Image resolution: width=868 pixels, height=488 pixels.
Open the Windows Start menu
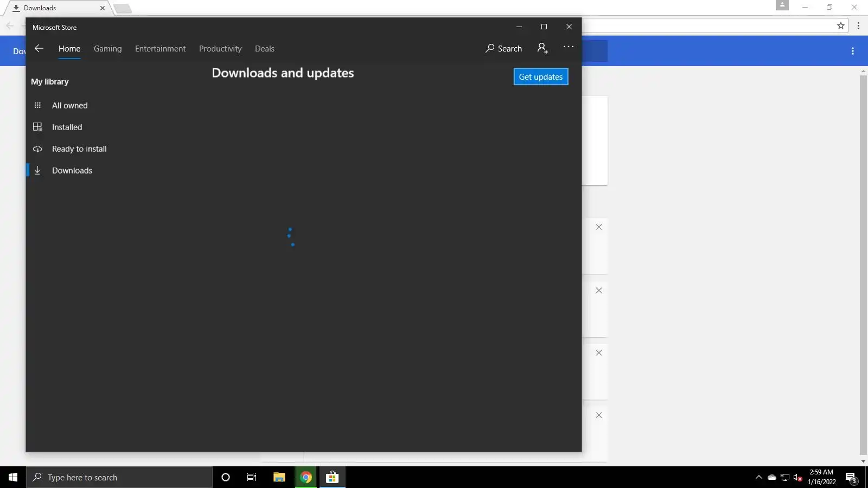point(13,477)
